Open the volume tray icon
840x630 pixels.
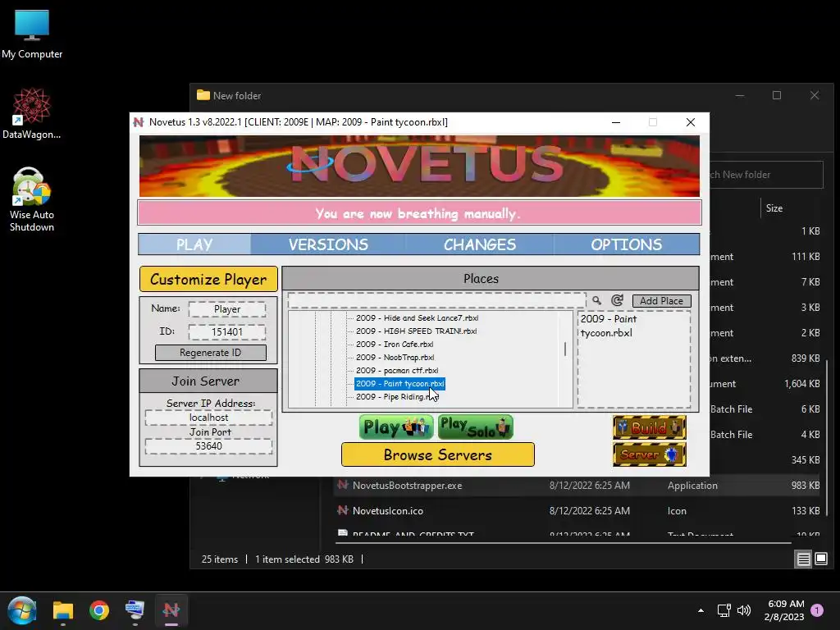[x=744, y=610]
